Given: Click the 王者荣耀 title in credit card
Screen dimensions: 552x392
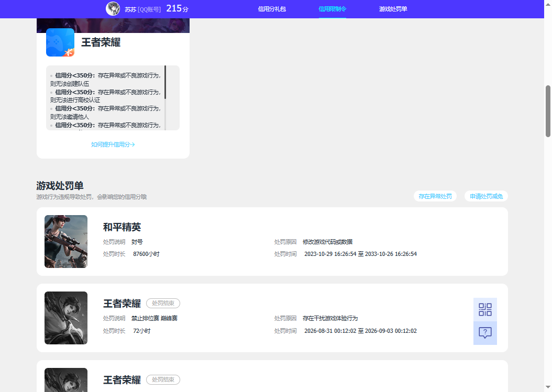Looking at the screenshot, I should coord(101,42).
